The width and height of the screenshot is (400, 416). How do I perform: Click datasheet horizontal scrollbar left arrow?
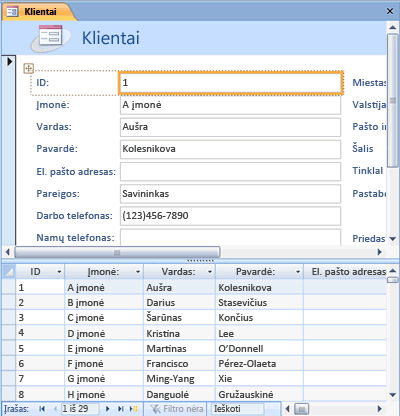click(x=287, y=409)
